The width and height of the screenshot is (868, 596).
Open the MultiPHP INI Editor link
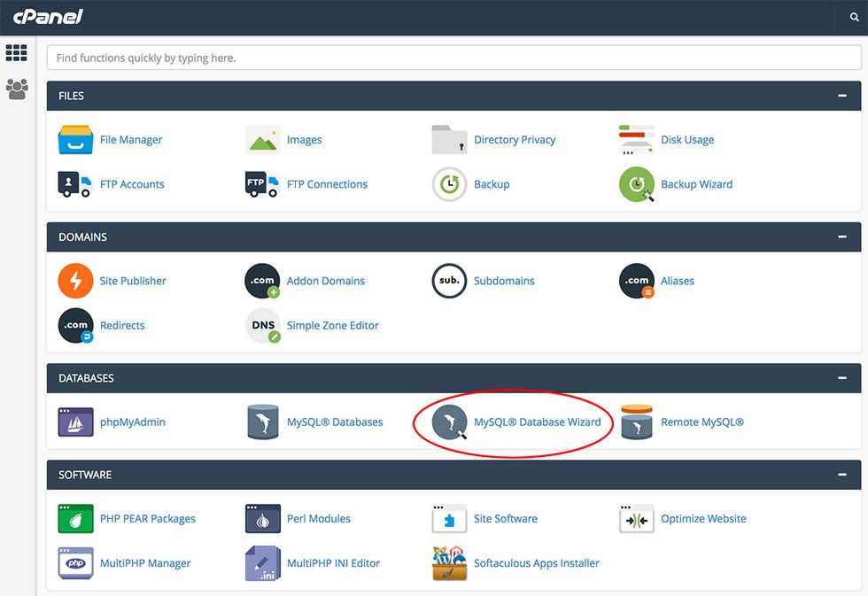coord(333,563)
